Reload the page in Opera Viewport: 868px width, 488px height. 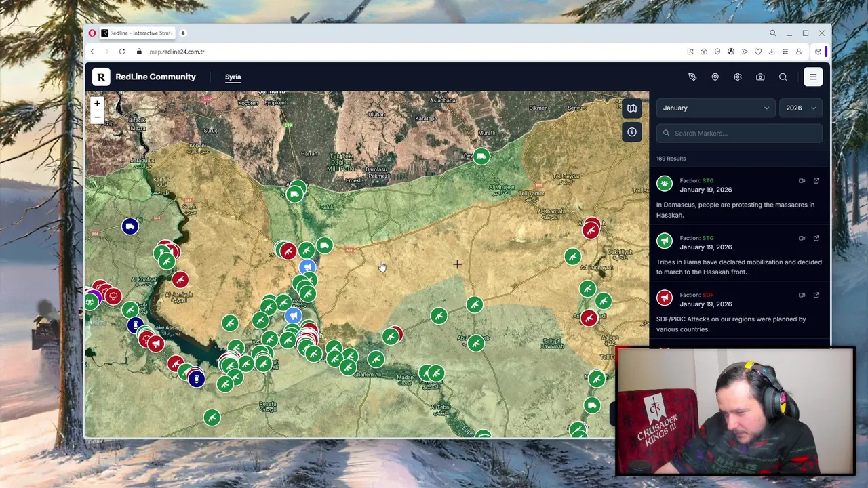click(122, 52)
